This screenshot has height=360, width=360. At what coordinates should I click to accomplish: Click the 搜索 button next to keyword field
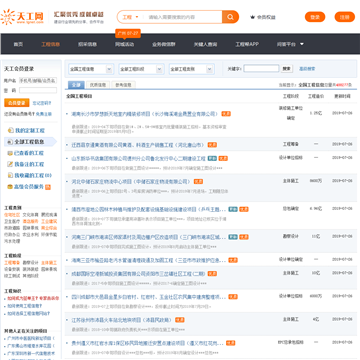(x=287, y=69)
